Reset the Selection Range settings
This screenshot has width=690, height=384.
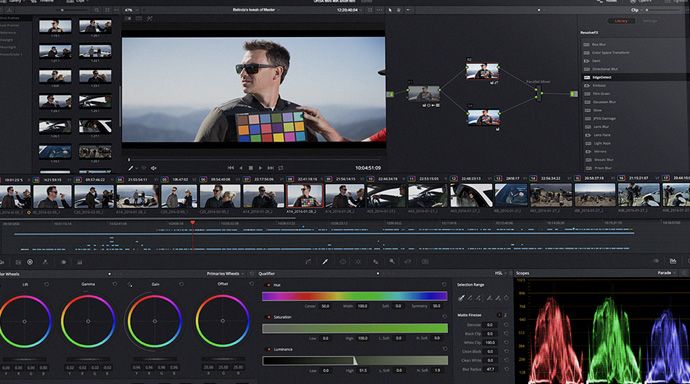[506, 298]
